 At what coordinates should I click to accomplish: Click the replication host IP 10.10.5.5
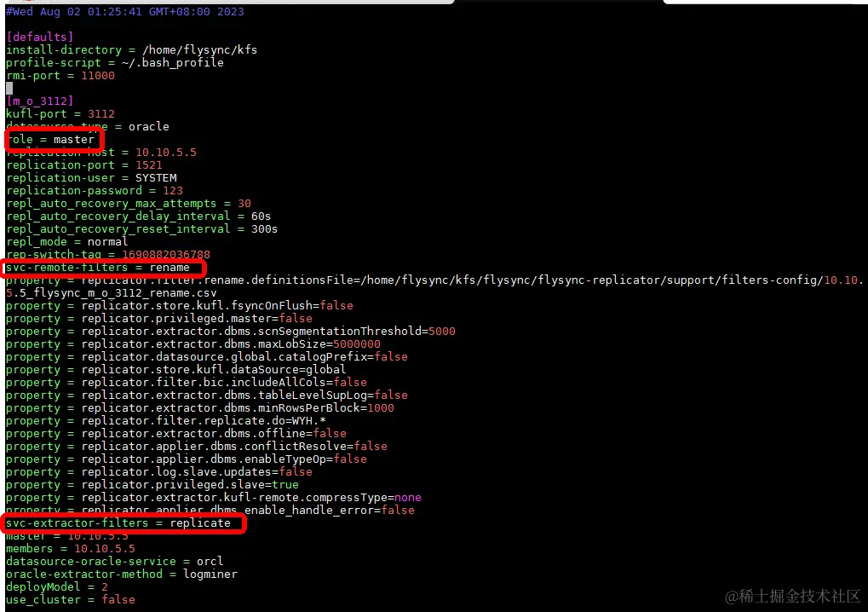166,153
